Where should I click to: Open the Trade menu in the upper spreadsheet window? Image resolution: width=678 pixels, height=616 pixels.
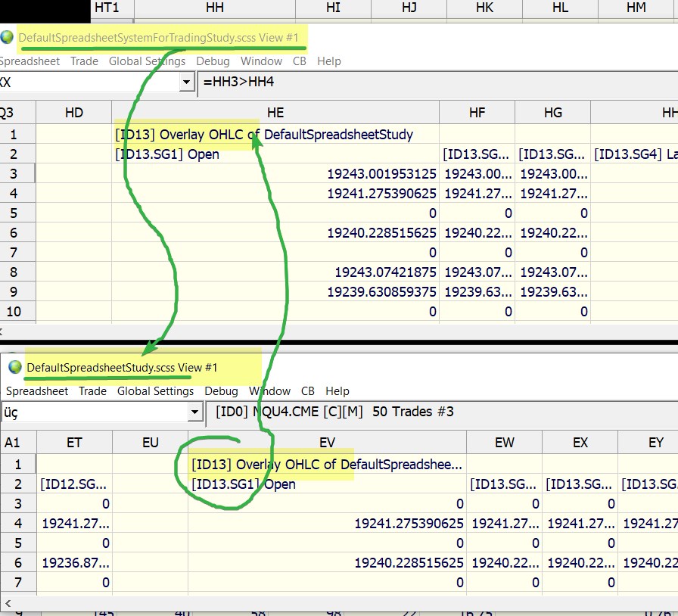(84, 61)
